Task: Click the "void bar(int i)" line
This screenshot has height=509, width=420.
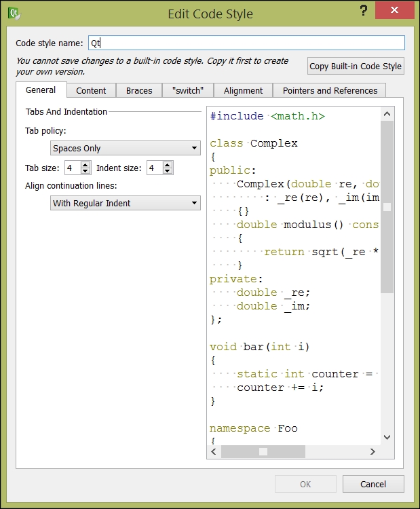Action: (x=260, y=347)
